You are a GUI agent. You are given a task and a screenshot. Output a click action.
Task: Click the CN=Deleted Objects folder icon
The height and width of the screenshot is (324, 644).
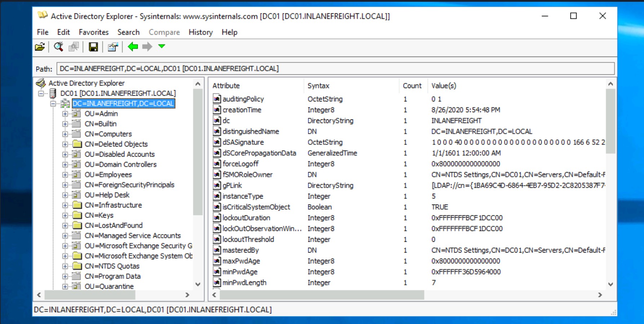pos(77,144)
